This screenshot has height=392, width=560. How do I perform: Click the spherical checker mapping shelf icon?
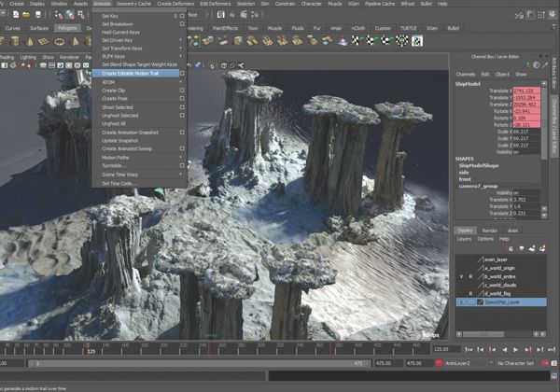pos(402,41)
